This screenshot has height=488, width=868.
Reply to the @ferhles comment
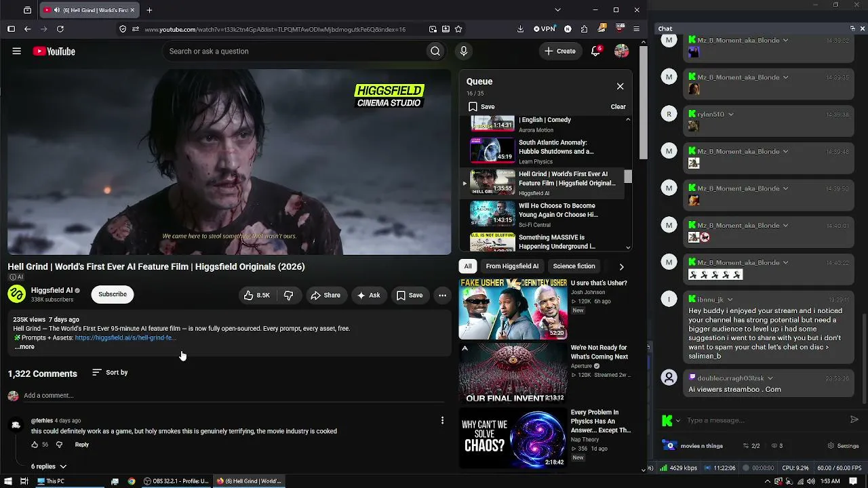pos(81,445)
